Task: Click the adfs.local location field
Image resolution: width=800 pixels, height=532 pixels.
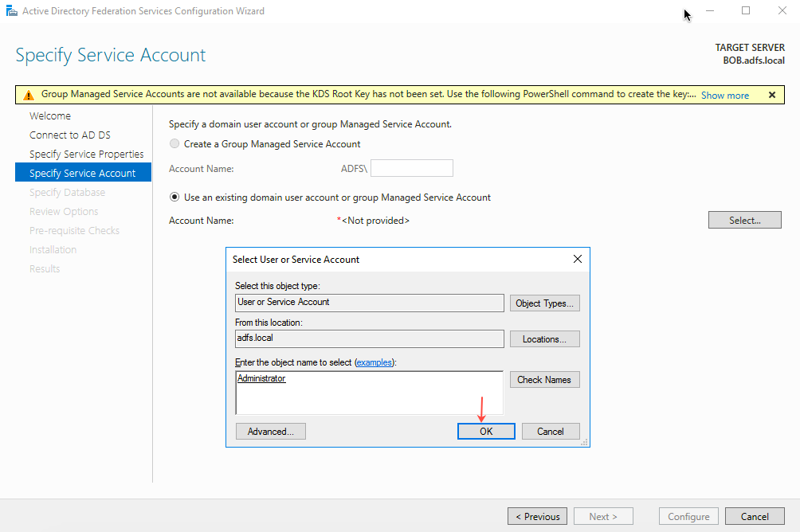Action: (370, 338)
